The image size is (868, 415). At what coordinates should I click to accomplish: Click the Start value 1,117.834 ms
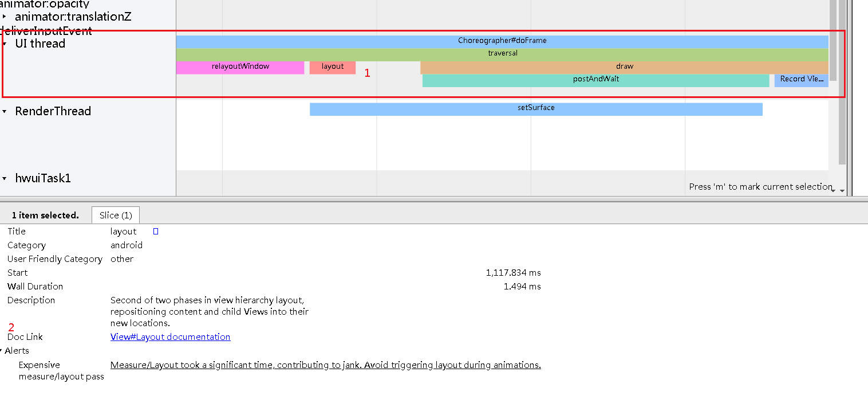click(x=513, y=273)
